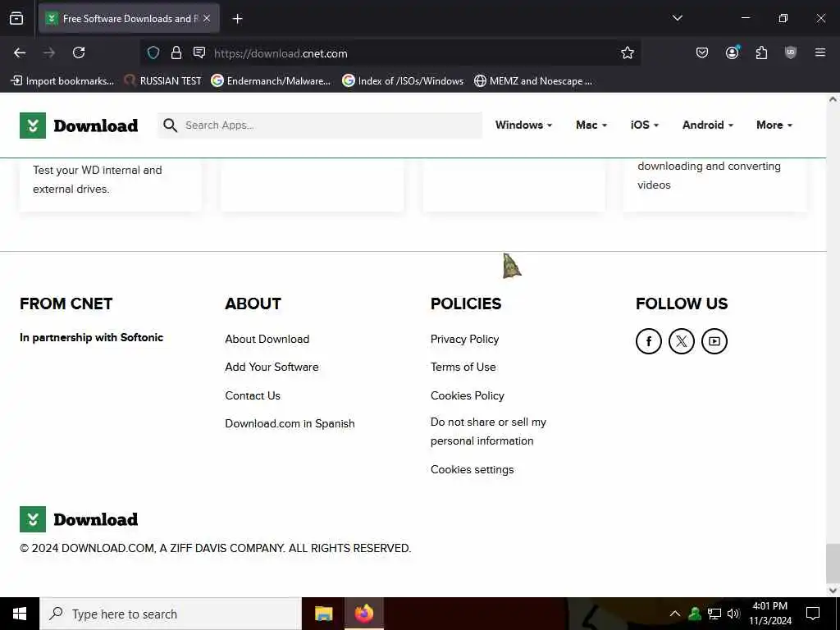The image size is (840, 630).
Task: Open the YouTube follow icon
Action: (x=714, y=341)
